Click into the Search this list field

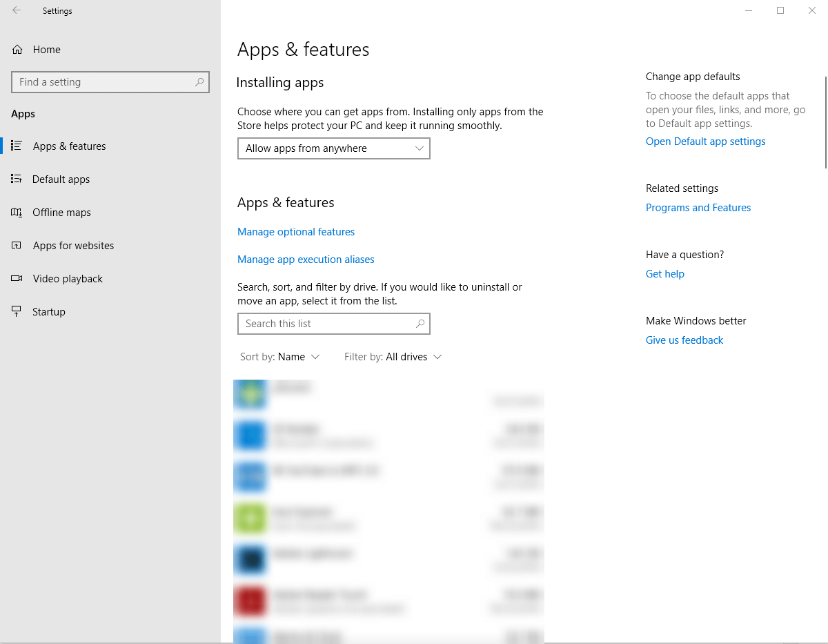tap(334, 324)
